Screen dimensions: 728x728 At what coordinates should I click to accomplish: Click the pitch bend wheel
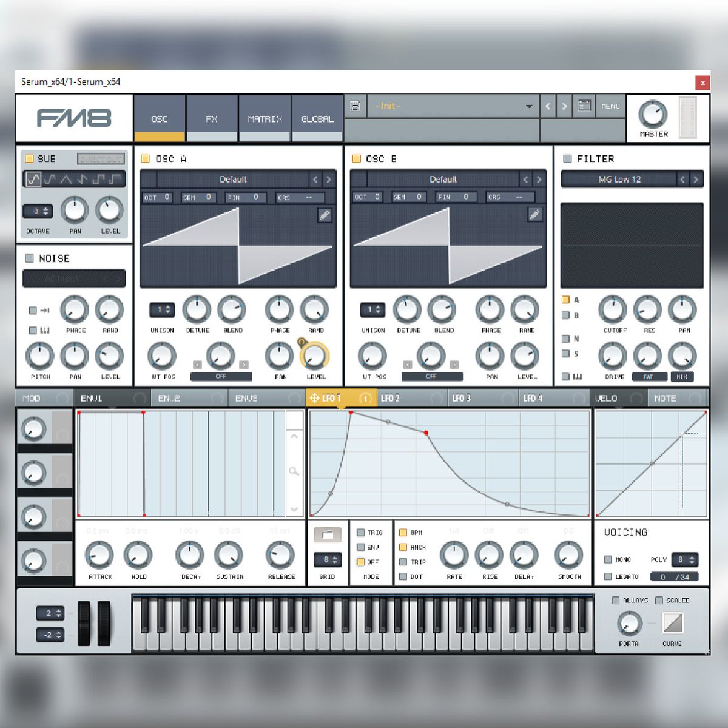pos(84,623)
